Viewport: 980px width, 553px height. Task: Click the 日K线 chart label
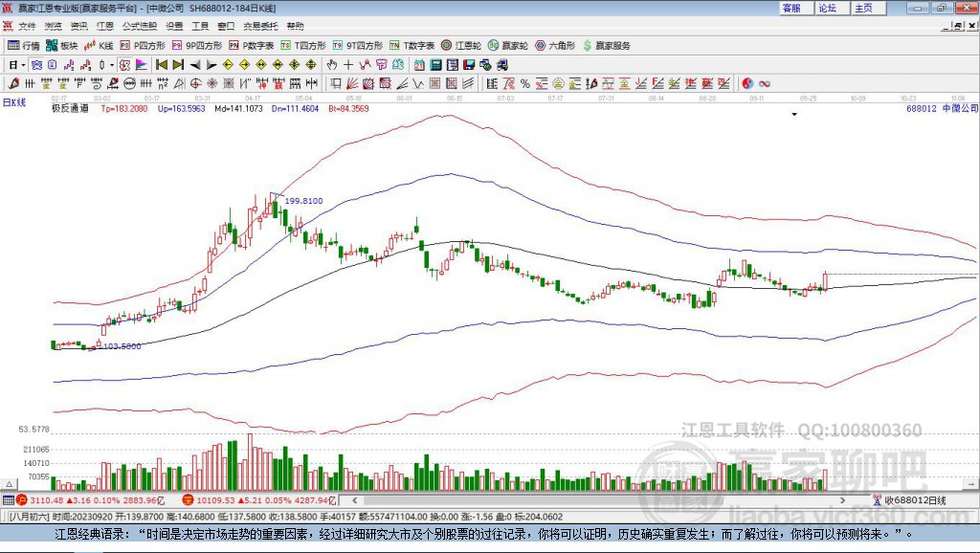pyautogui.click(x=14, y=102)
